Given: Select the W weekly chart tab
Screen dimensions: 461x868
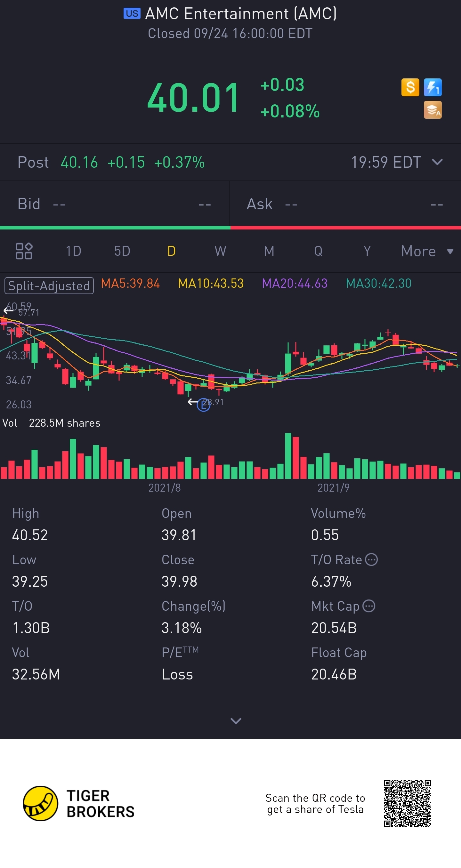Looking at the screenshot, I should click(220, 251).
